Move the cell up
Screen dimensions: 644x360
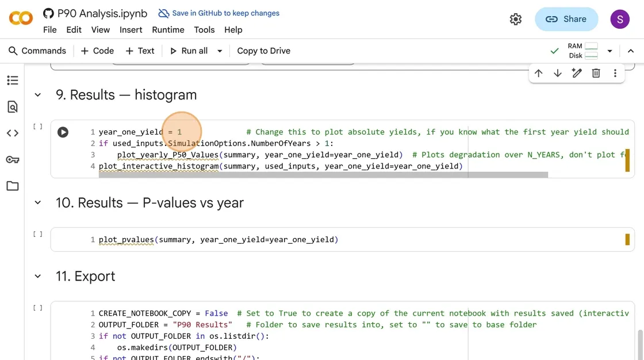tap(538, 73)
